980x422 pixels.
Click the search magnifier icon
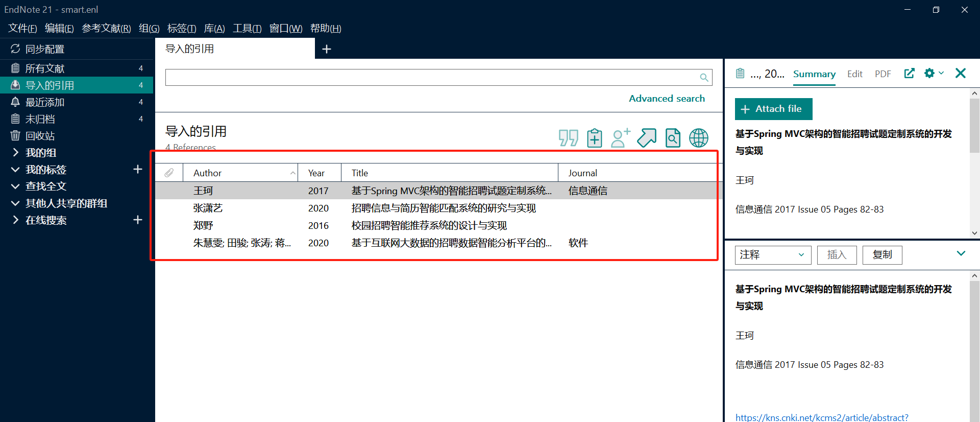pyautogui.click(x=704, y=78)
